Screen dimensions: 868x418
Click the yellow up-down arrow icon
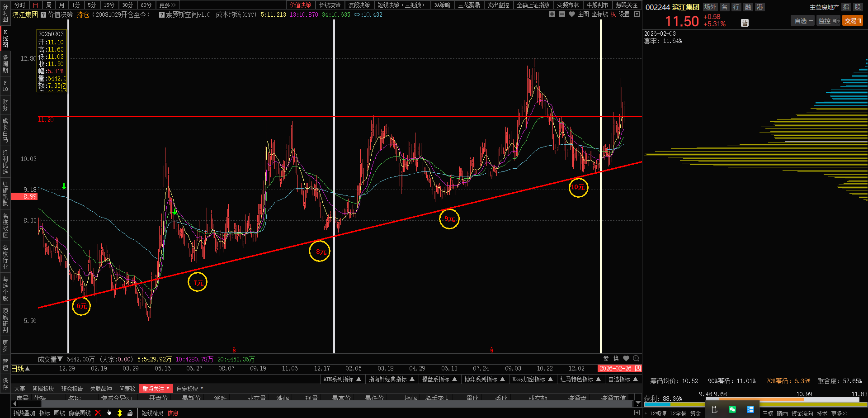click(120, 413)
